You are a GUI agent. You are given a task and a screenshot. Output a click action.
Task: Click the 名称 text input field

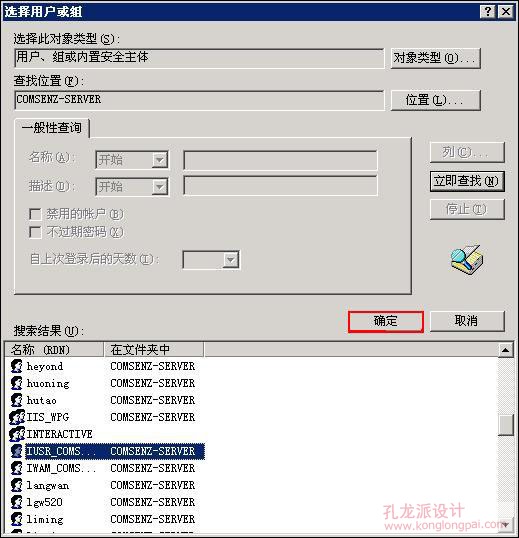click(280, 160)
